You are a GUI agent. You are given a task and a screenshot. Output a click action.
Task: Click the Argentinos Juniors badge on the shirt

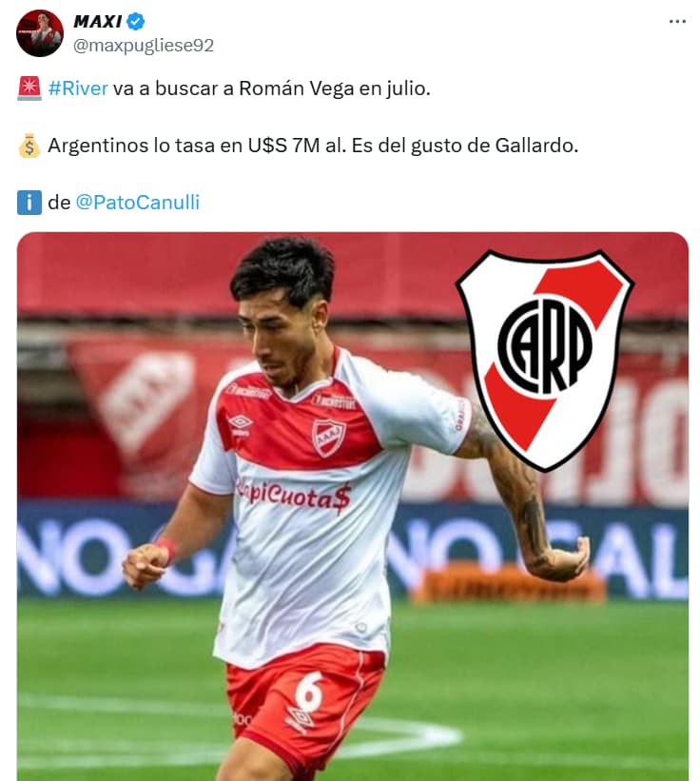tap(328, 438)
